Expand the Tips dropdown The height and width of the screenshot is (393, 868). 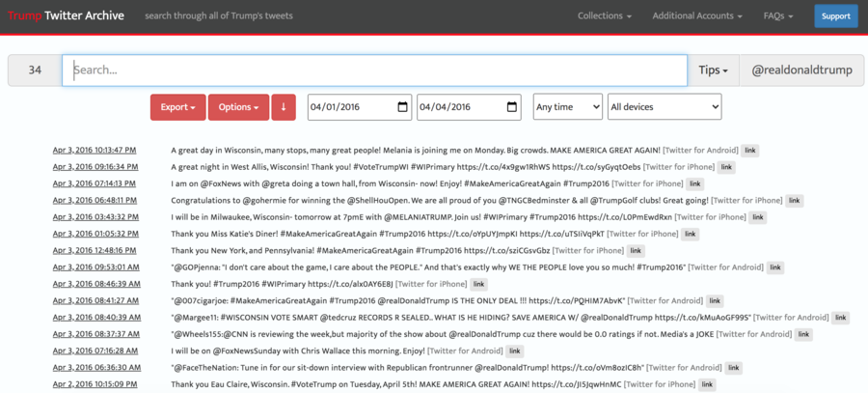[713, 70]
